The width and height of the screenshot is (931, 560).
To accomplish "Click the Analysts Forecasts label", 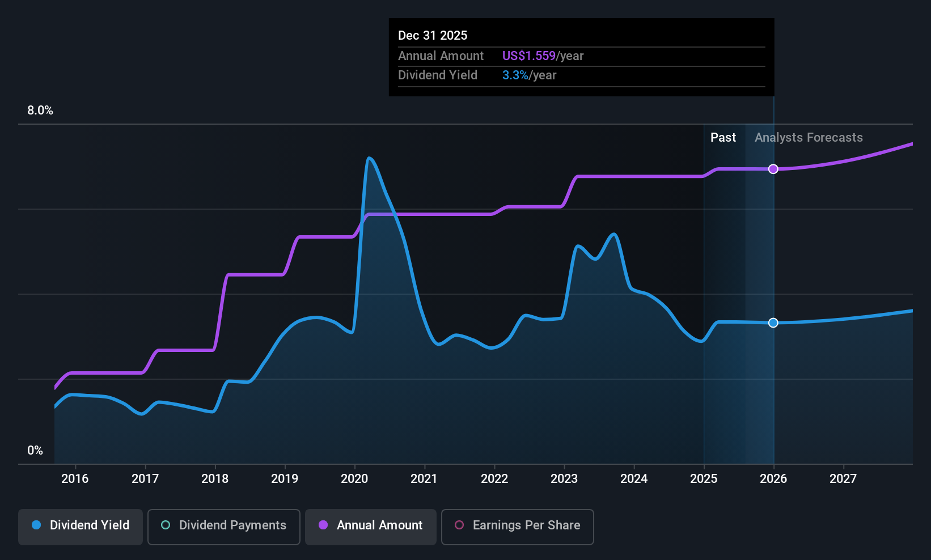I will [809, 137].
